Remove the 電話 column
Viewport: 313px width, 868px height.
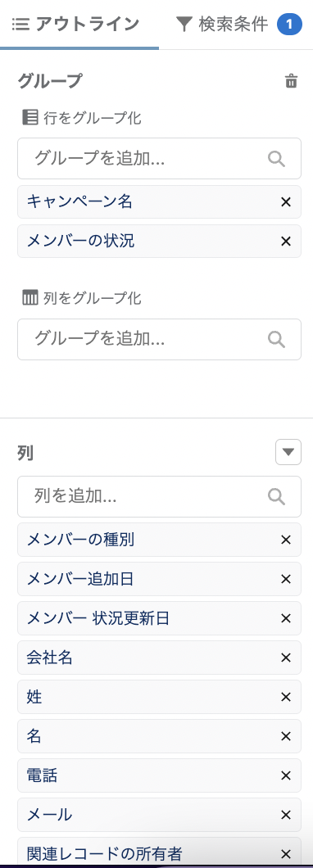(x=286, y=775)
